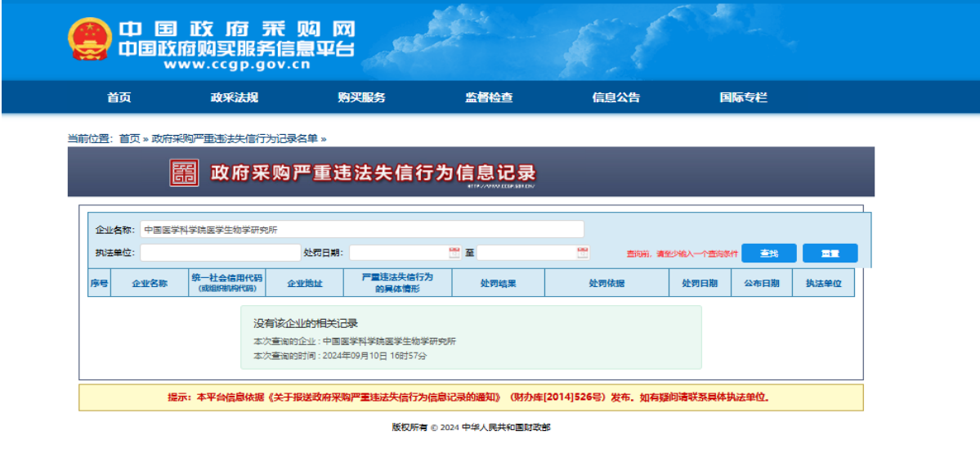Viewport: 980px width, 449px height.
Task: Click the 处罚日期 start date field
Action: coord(405,253)
